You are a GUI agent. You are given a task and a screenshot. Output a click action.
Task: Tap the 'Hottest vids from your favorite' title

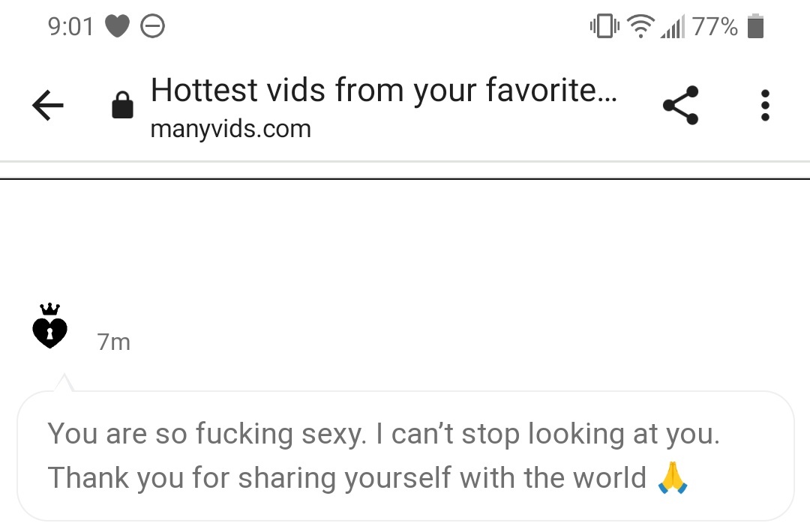384,91
